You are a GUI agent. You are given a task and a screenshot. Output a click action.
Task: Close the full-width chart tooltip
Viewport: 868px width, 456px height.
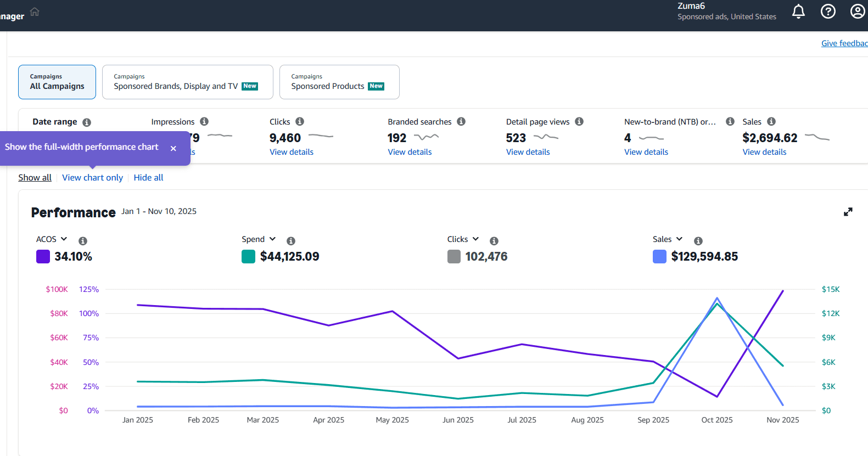(x=173, y=148)
